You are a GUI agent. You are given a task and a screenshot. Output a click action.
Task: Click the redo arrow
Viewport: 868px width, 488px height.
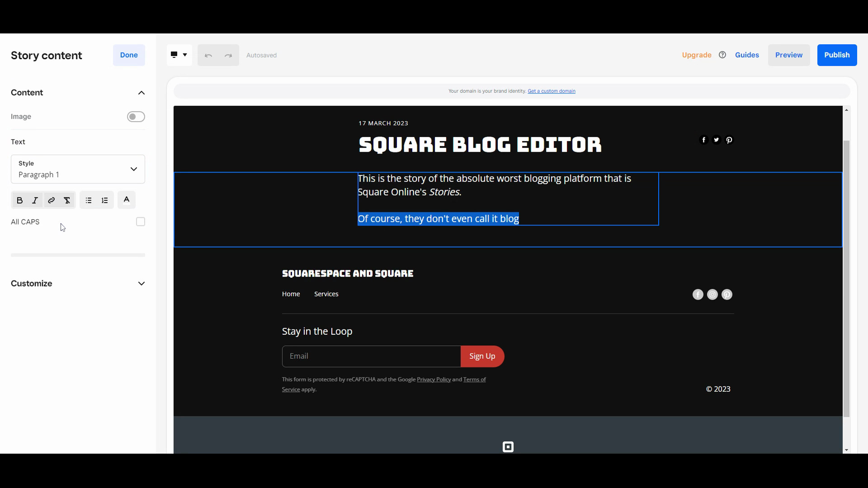click(x=228, y=55)
